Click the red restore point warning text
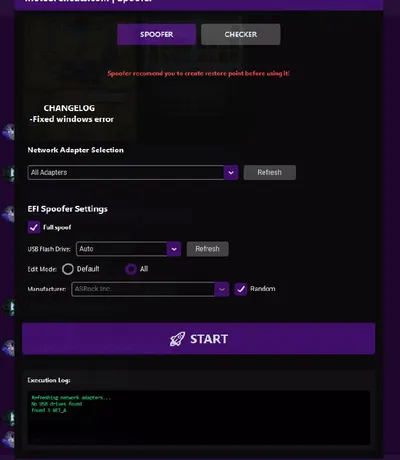Image resolution: width=400 pixels, height=460 pixels. point(199,73)
